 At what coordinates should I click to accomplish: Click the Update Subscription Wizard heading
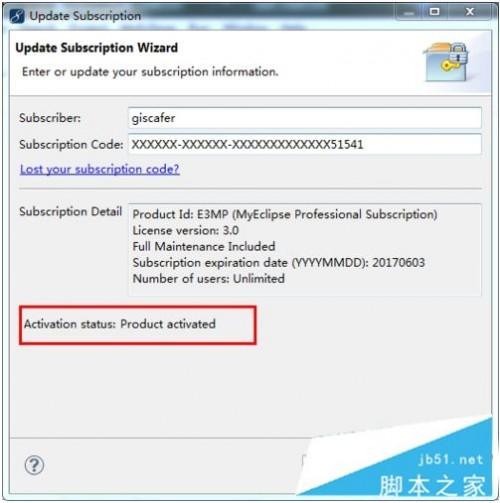(96, 48)
